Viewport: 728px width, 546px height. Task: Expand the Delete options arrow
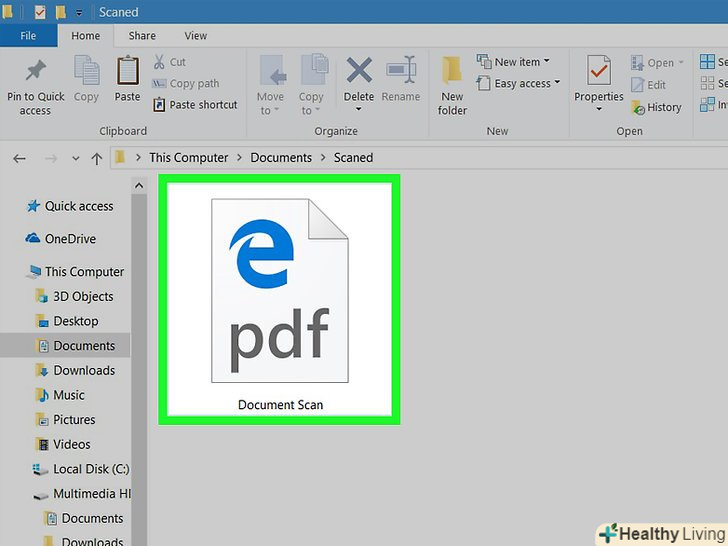click(358, 110)
